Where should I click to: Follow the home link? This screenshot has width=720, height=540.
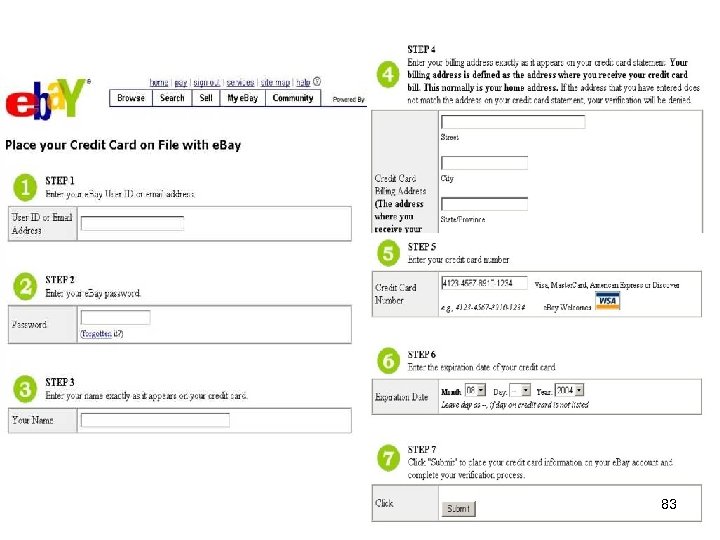[159, 82]
